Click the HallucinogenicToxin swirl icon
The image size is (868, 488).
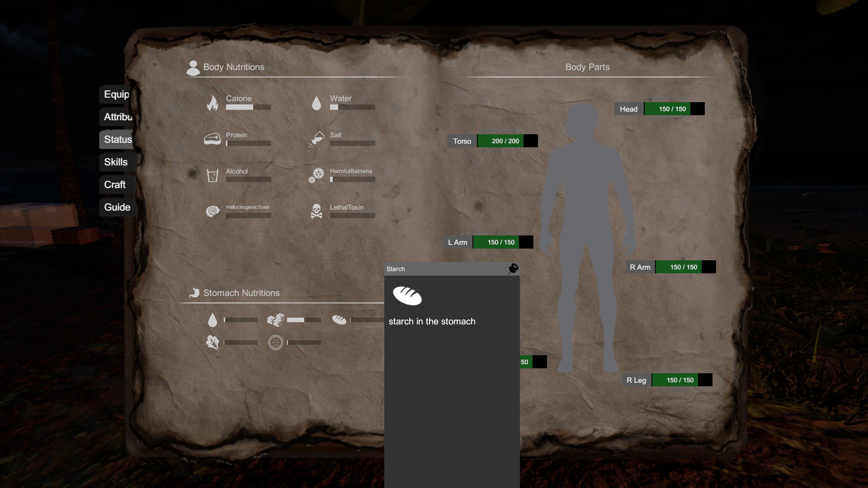(x=212, y=211)
